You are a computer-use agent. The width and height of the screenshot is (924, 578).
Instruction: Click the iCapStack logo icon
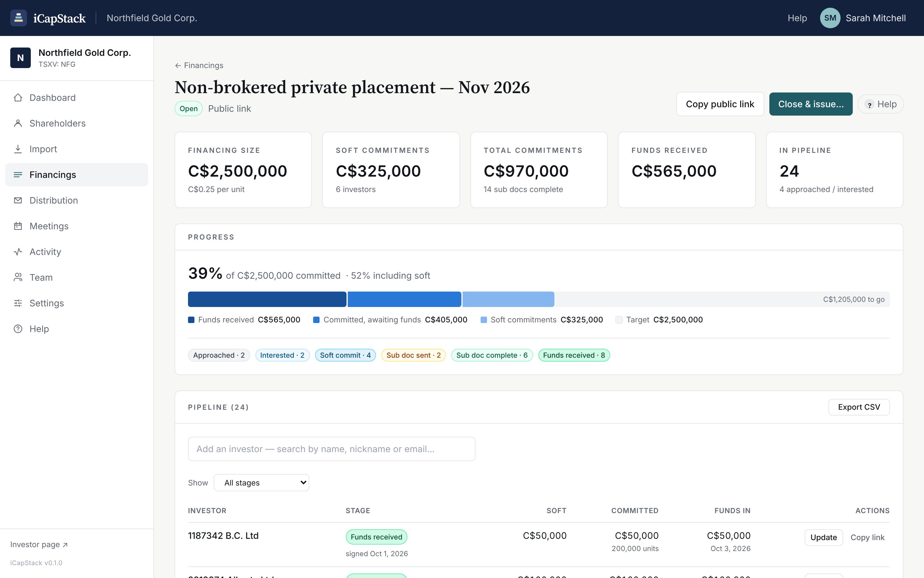(18, 18)
